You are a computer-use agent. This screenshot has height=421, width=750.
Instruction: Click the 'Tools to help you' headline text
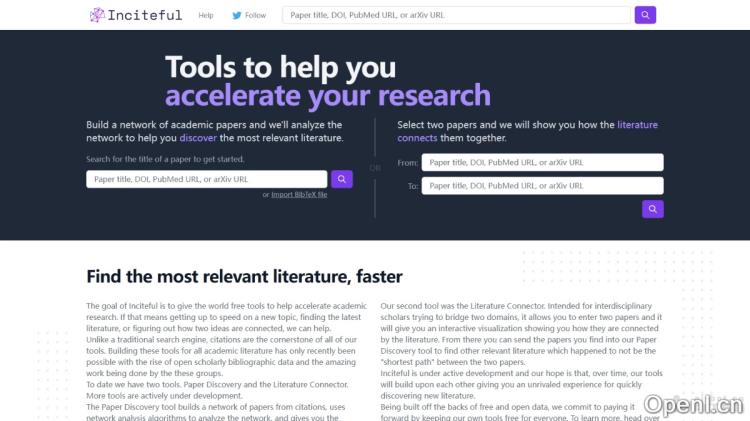point(281,66)
